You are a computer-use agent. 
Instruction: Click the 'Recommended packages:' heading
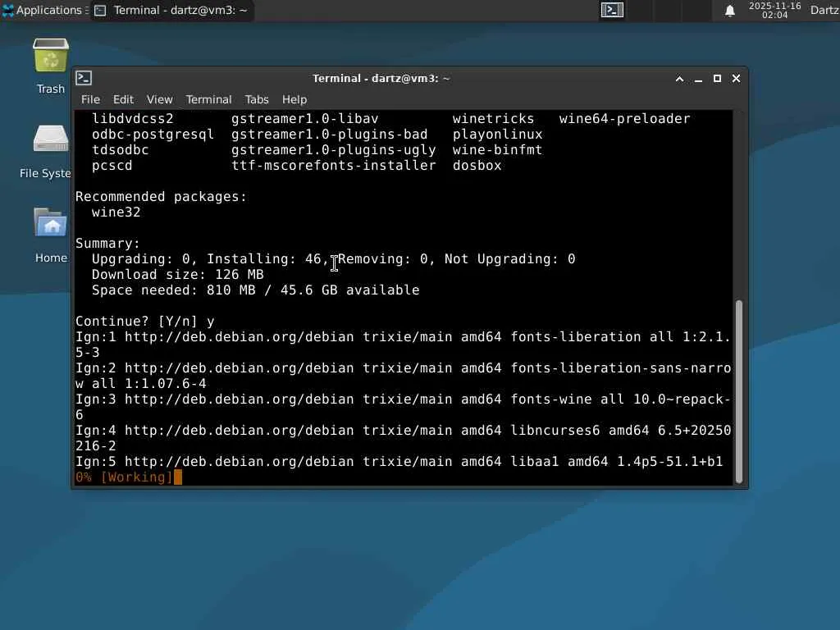(x=161, y=197)
